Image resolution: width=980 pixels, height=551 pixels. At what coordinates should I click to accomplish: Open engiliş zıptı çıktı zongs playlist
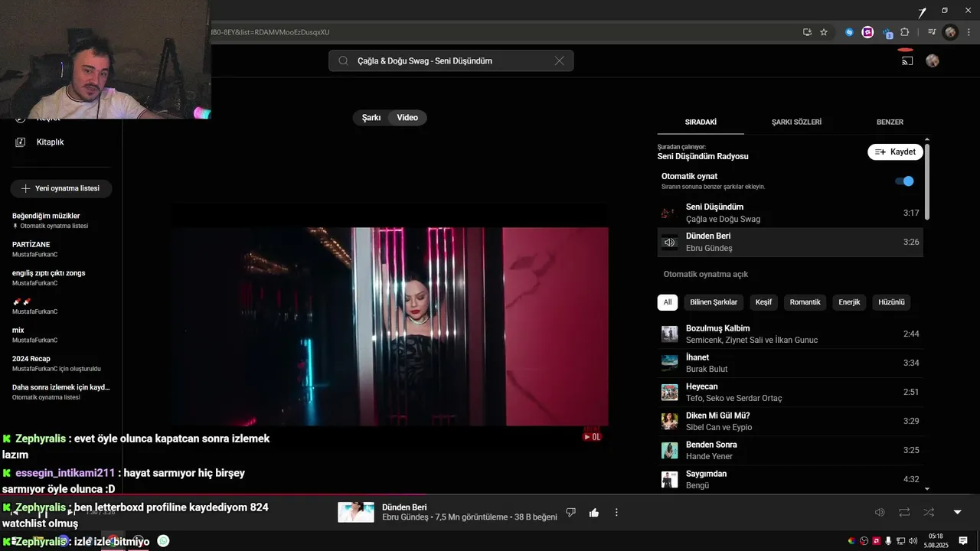coord(61,278)
